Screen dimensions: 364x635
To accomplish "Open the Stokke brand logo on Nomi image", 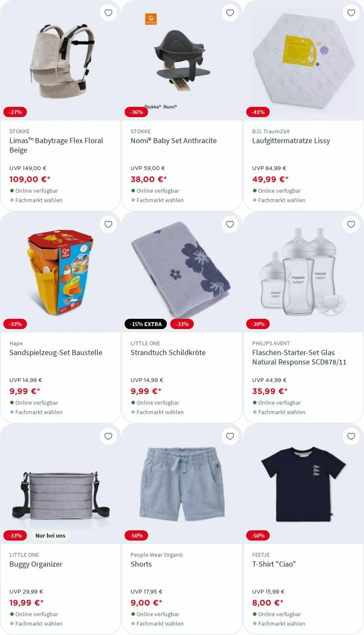I will 151,19.
